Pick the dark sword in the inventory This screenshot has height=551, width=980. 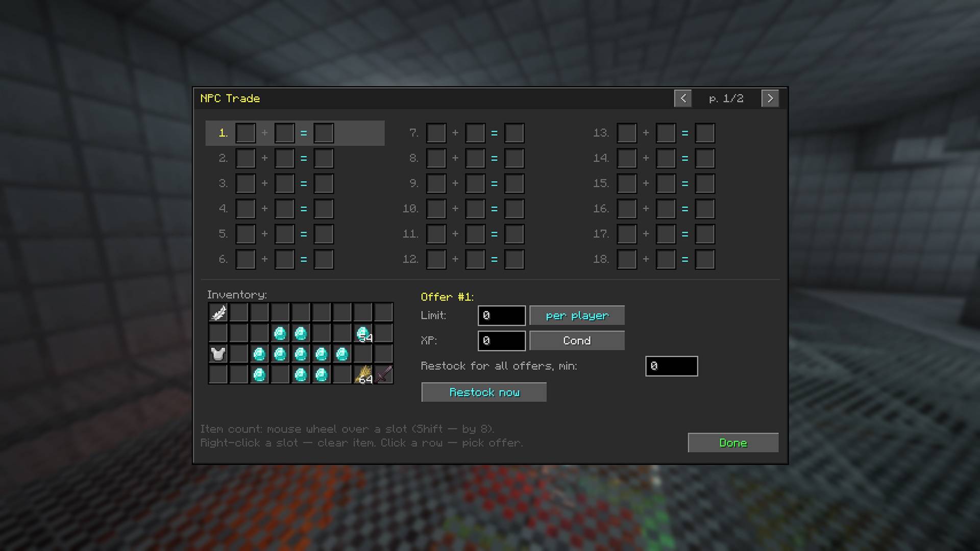(383, 374)
